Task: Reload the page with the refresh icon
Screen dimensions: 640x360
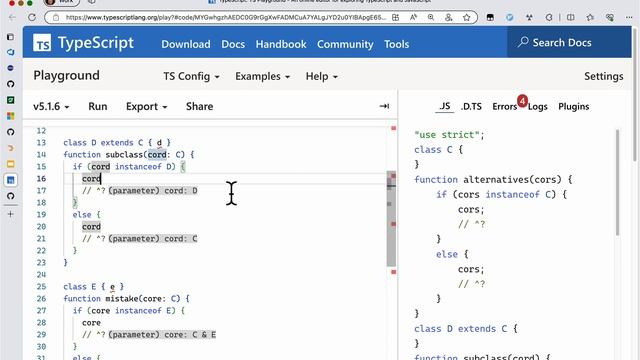Action: click(32, 18)
